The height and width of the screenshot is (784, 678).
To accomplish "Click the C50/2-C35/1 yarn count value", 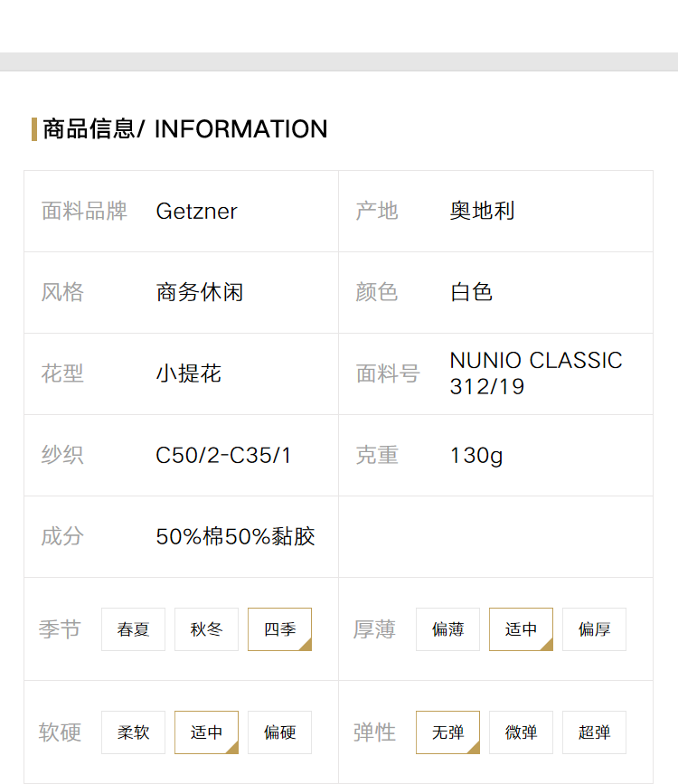I will pos(223,455).
